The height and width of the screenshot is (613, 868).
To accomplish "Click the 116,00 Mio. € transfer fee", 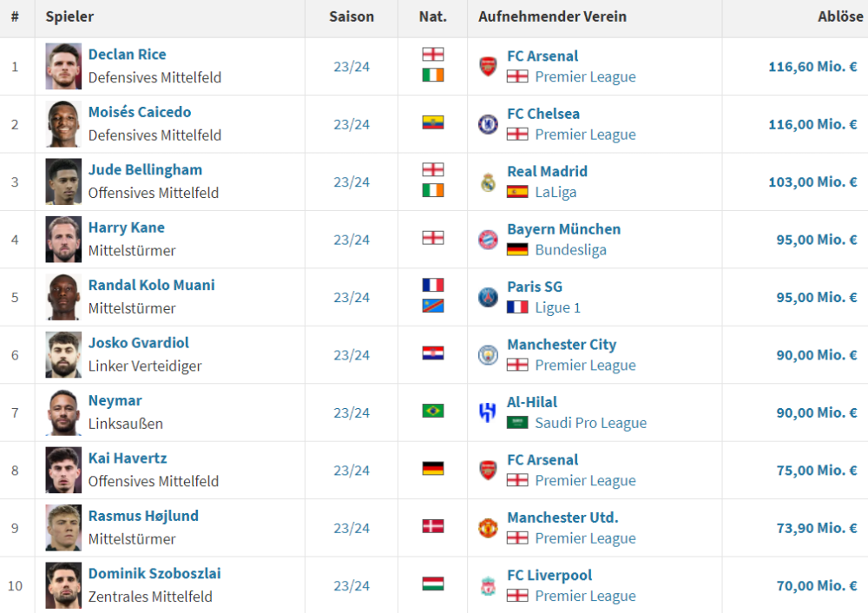I will [x=812, y=124].
